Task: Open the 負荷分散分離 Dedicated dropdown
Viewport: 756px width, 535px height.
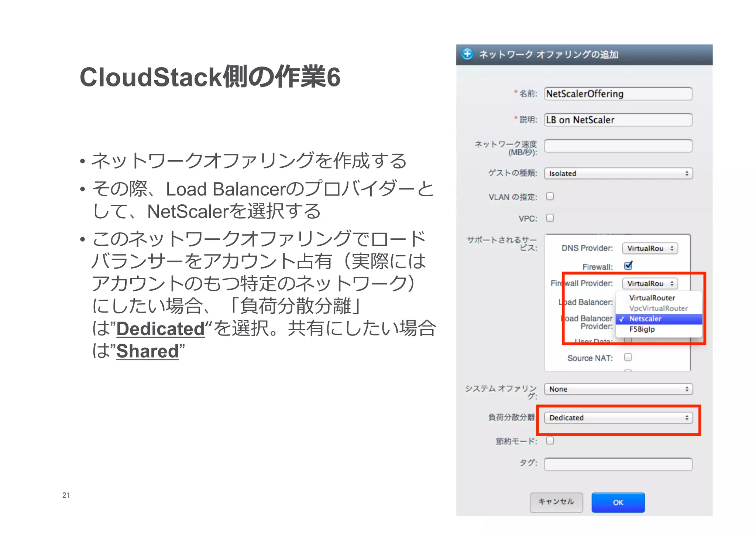Action: tap(618, 418)
